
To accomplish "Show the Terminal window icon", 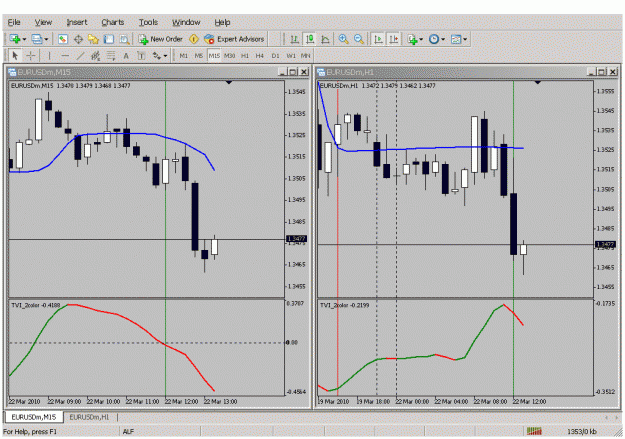I will pos(109,39).
